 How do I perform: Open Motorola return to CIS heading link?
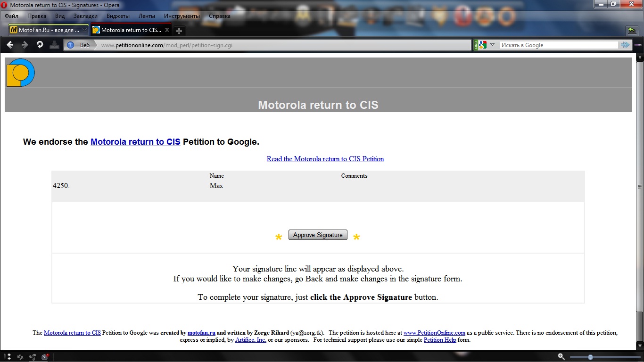135,142
